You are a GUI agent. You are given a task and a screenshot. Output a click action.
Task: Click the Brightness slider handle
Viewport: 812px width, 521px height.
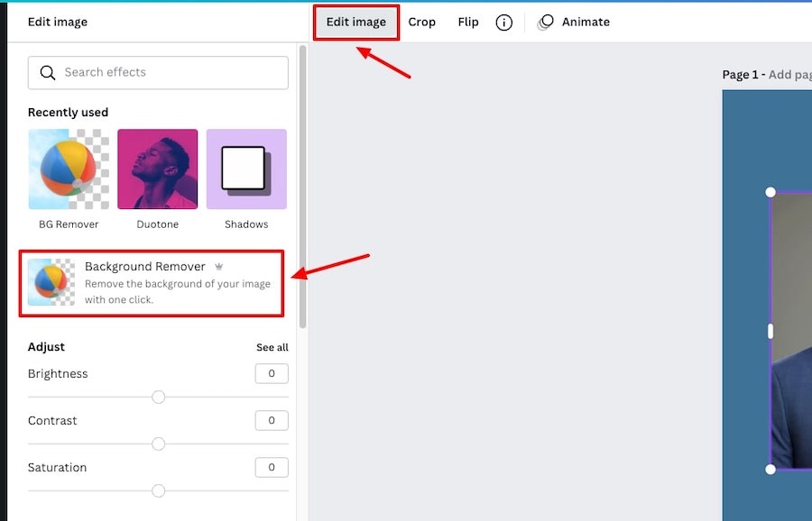point(159,397)
